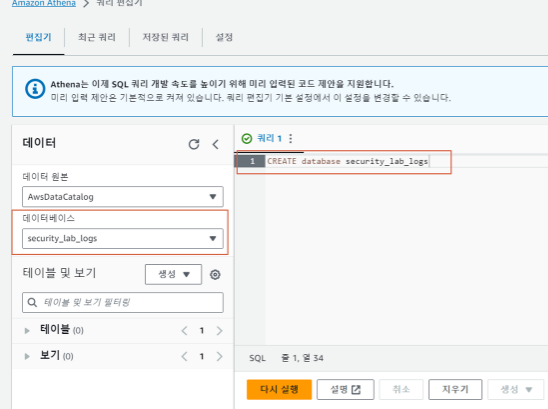Collapse the data panel with left chevron
This screenshot has width=548, height=409.
coord(216,144)
